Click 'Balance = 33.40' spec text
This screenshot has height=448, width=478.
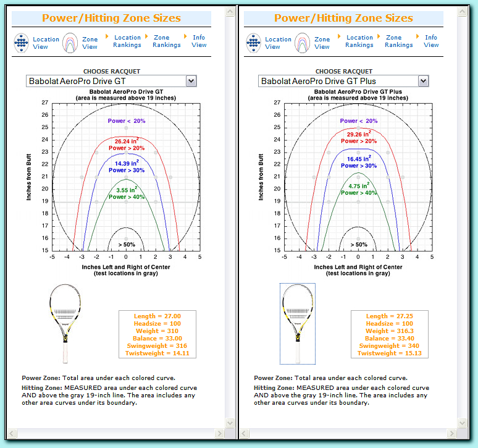point(389,339)
